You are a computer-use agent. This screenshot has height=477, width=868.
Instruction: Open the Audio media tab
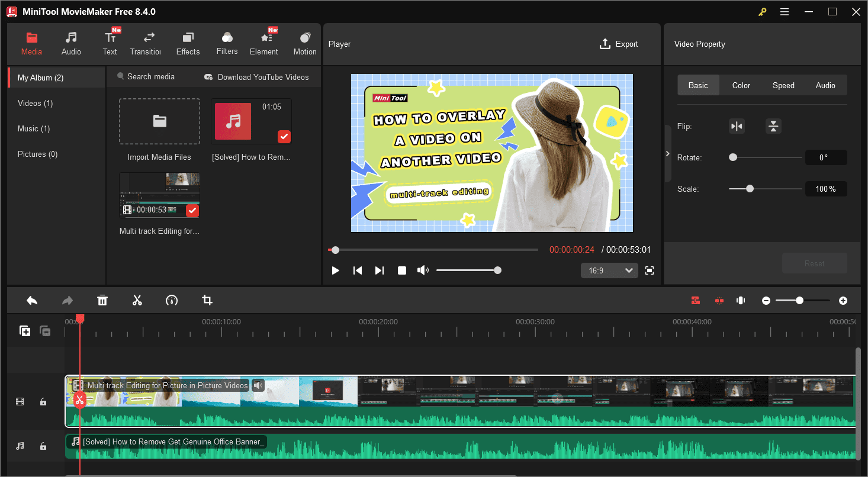(x=71, y=43)
